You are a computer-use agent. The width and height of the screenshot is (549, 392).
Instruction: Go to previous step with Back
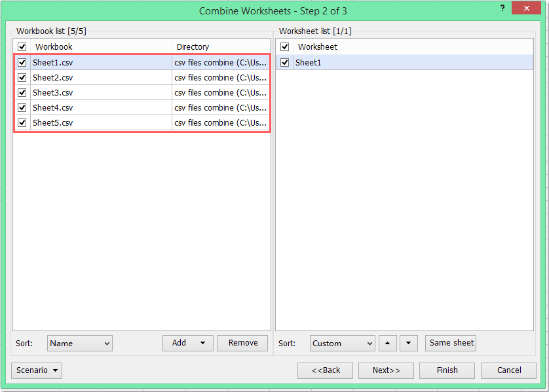point(325,370)
